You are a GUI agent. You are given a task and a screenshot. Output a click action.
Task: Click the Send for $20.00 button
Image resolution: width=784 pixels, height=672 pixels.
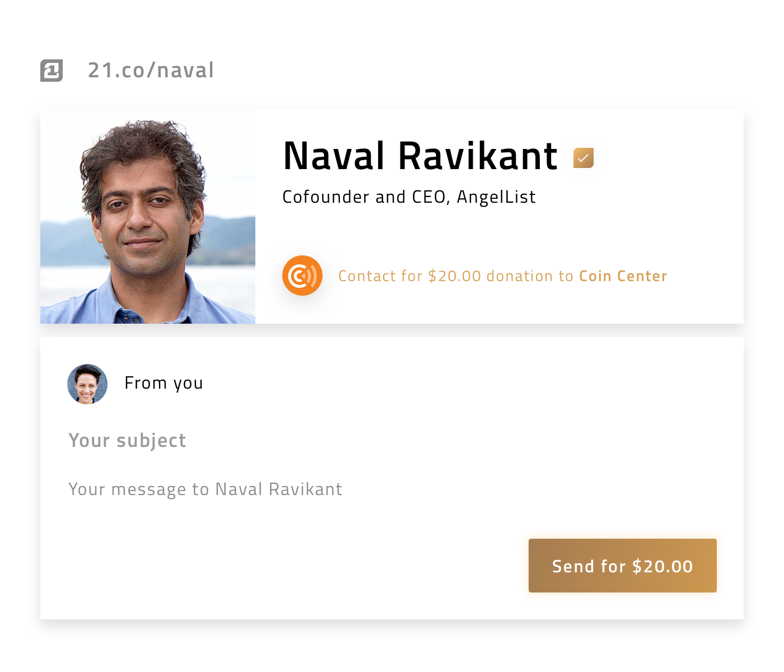point(623,566)
